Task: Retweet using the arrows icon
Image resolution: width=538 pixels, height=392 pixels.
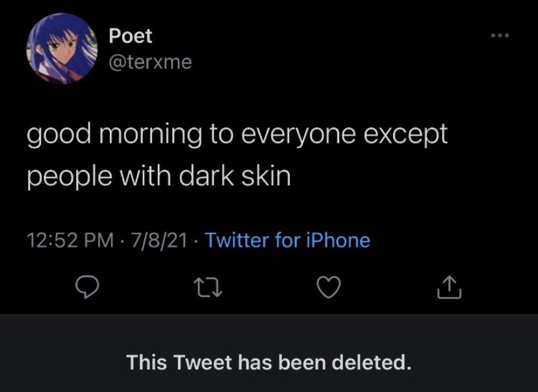Action: point(209,288)
